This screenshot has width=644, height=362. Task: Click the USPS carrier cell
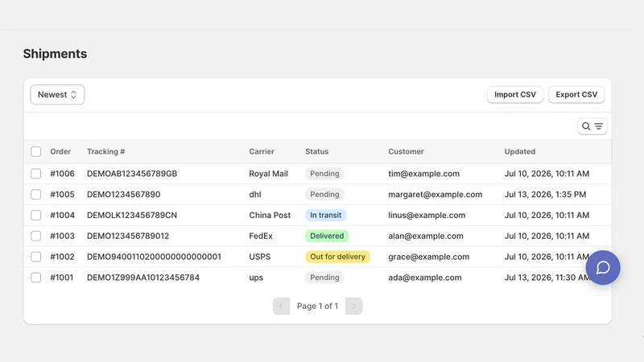click(x=259, y=257)
